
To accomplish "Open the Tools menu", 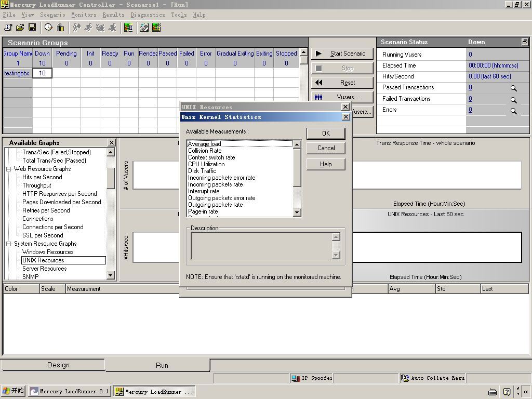I will tap(179, 15).
